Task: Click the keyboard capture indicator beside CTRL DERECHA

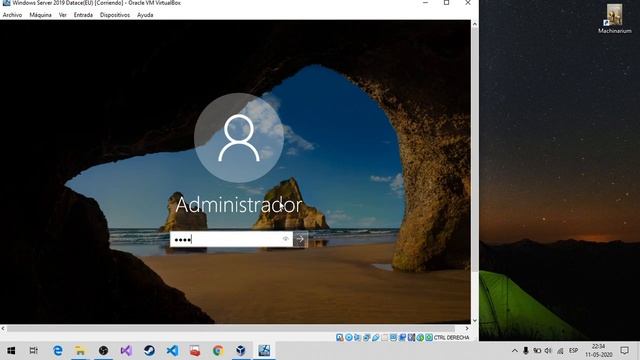Action: tap(429, 338)
